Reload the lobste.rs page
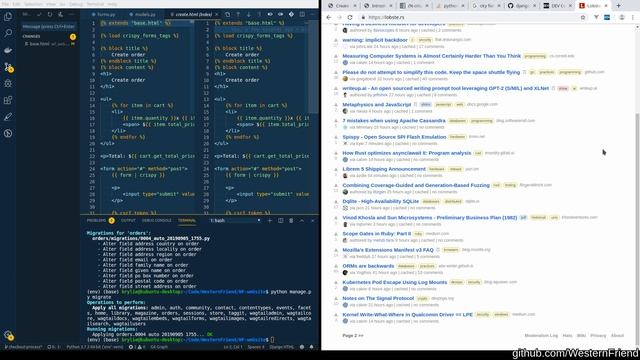The width and height of the screenshot is (640, 360). tap(350, 18)
